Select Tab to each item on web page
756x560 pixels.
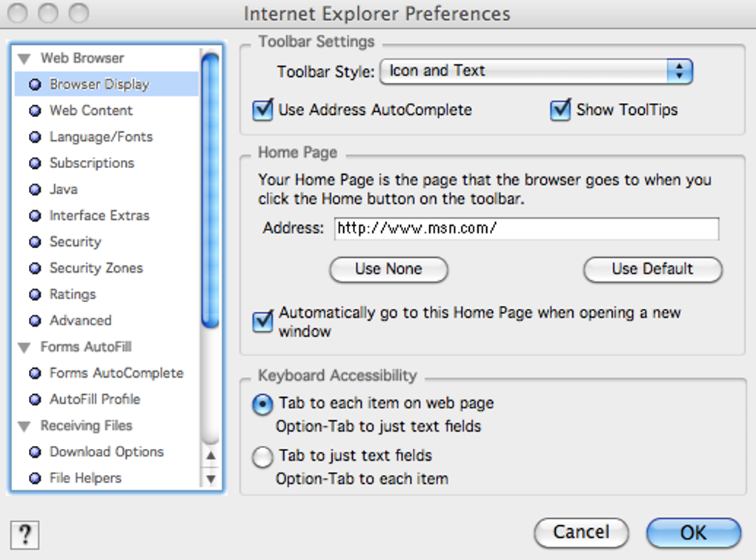click(262, 404)
